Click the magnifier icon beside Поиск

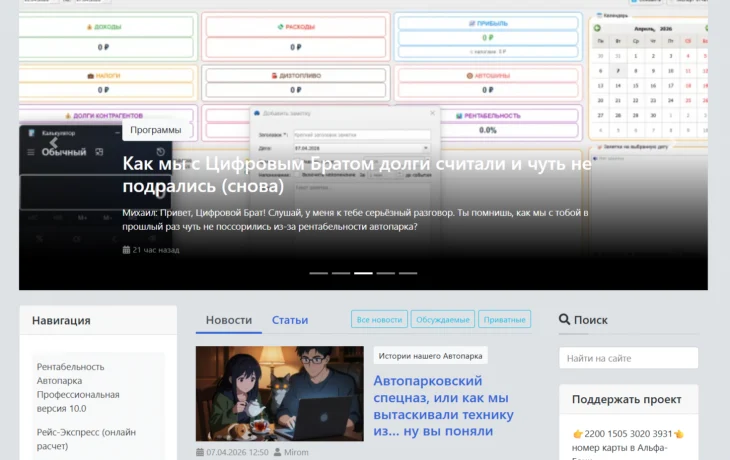coord(564,319)
